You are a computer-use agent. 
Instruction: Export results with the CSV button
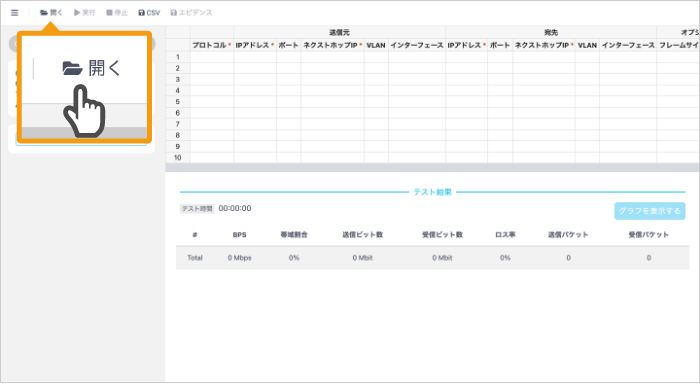pyautogui.click(x=149, y=13)
